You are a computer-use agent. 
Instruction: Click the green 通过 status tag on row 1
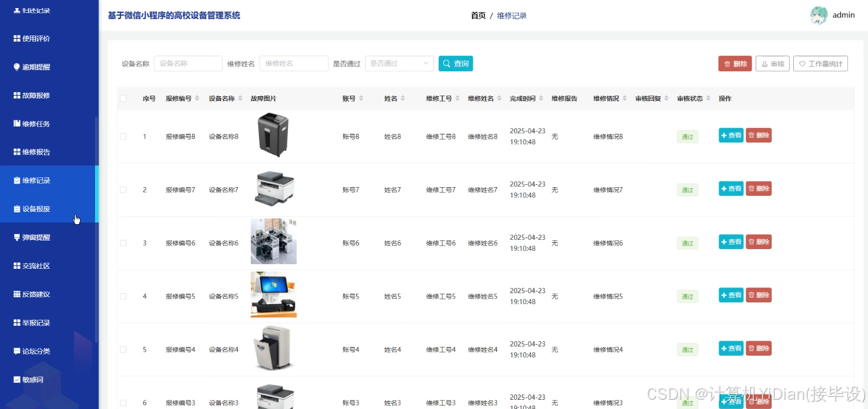687,136
